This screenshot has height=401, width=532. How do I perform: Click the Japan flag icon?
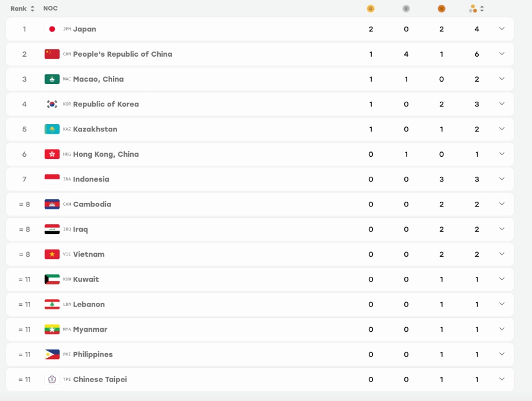[x=52, y=29]
